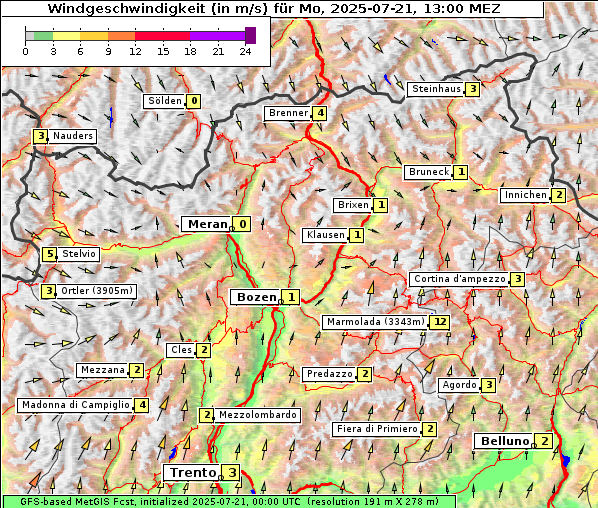Select the Meran wind value box
598x508 pixels.
(x=243, y=224)
